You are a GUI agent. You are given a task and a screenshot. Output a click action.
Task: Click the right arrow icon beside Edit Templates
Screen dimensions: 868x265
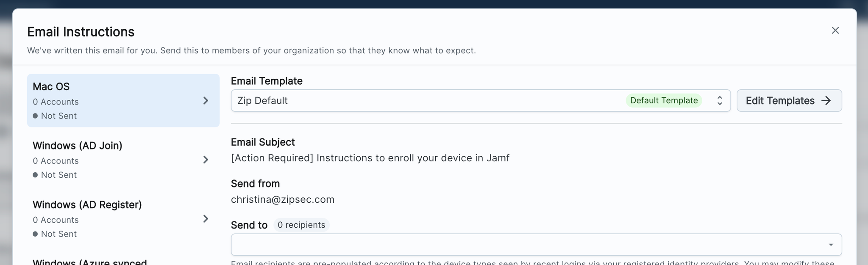point(826,101)
